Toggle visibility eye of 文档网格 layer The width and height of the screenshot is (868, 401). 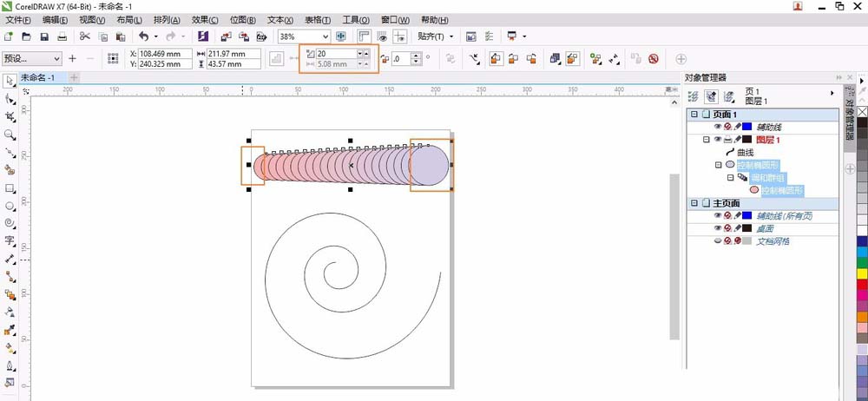coord(718,241)
